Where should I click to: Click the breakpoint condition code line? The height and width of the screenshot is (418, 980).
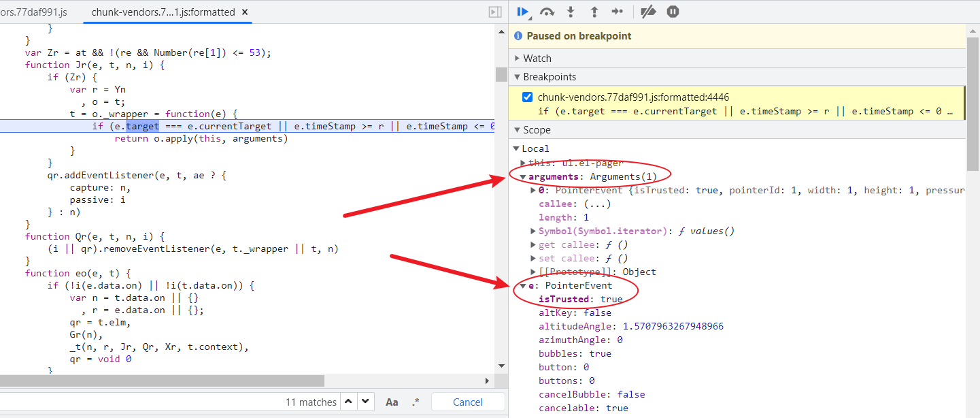(x=745, y=111)
